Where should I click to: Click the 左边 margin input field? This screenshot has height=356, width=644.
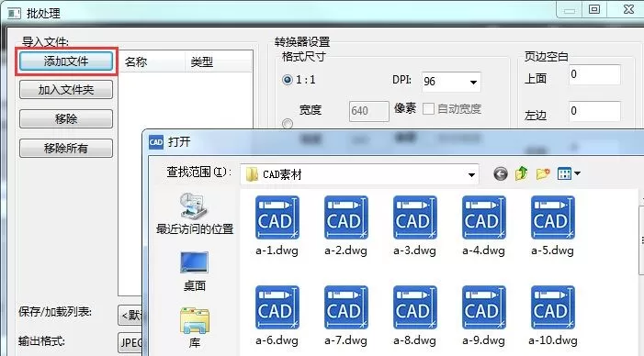click(x=594, y=111)
